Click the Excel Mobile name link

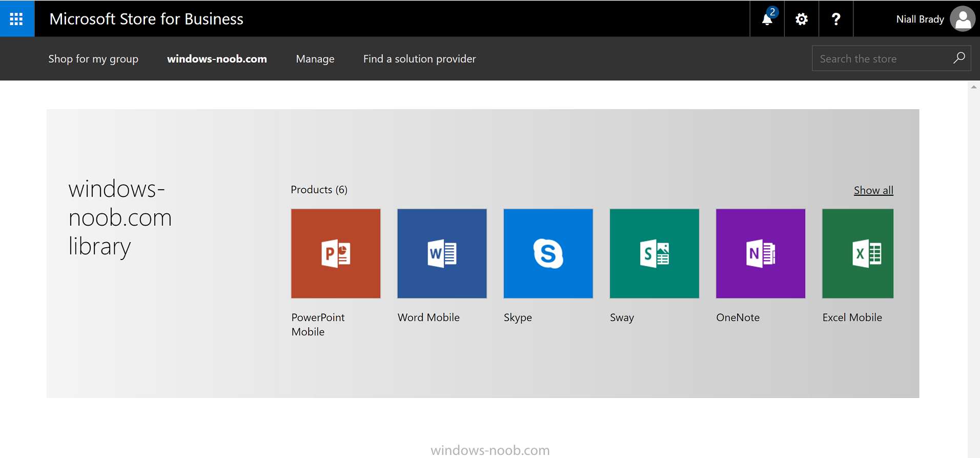tap(852, 317)
